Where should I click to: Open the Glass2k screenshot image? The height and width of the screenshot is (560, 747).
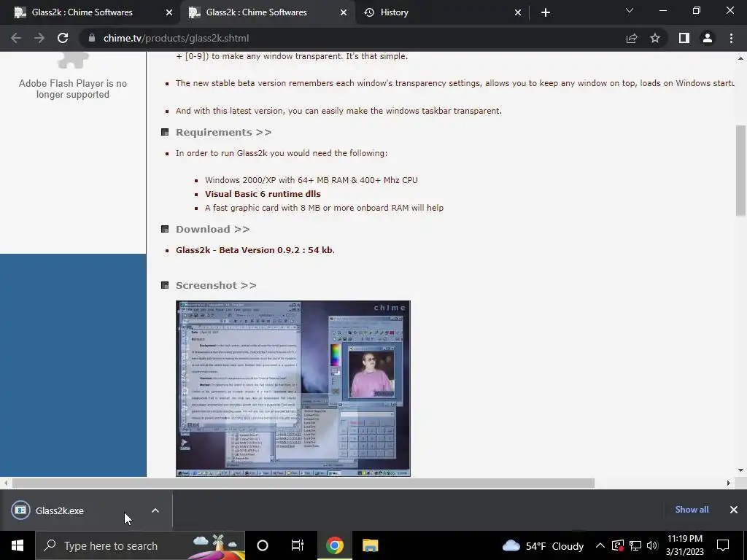[293, 388]
